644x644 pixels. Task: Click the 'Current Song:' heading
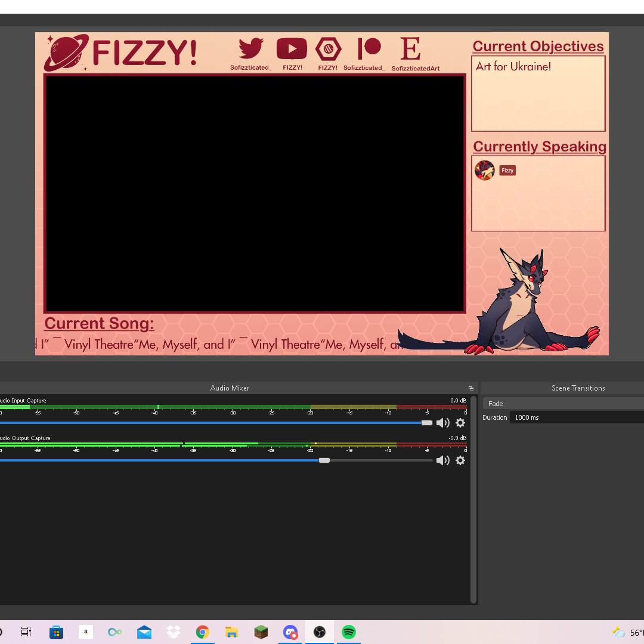[x=99, y=324]
